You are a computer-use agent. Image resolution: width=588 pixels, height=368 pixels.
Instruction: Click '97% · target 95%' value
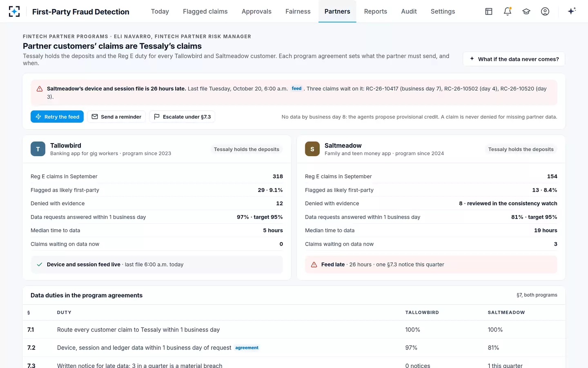tap(260, 217)
